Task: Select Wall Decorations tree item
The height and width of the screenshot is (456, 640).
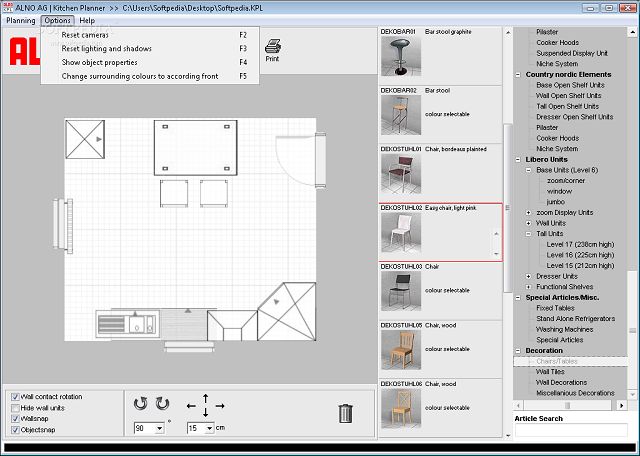Action: pos(561,383)
